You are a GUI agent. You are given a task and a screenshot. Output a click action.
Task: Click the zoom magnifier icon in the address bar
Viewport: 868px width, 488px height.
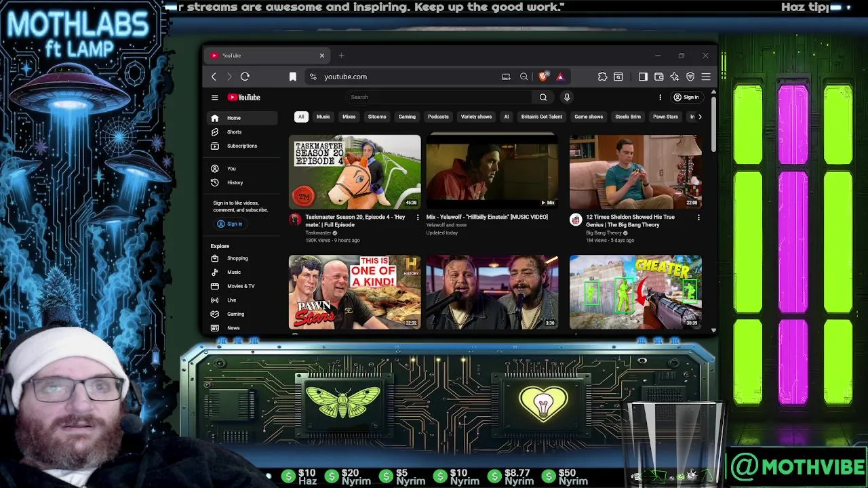coord(524,77)
